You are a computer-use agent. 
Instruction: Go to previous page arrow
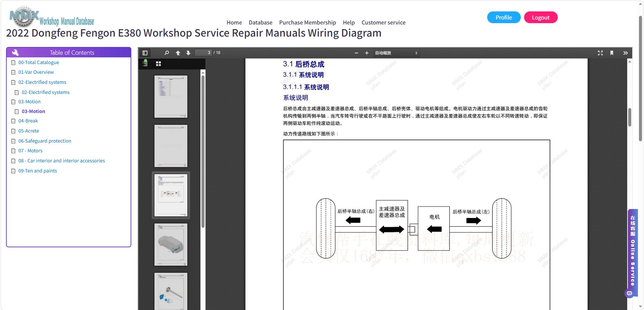(178, 53)
